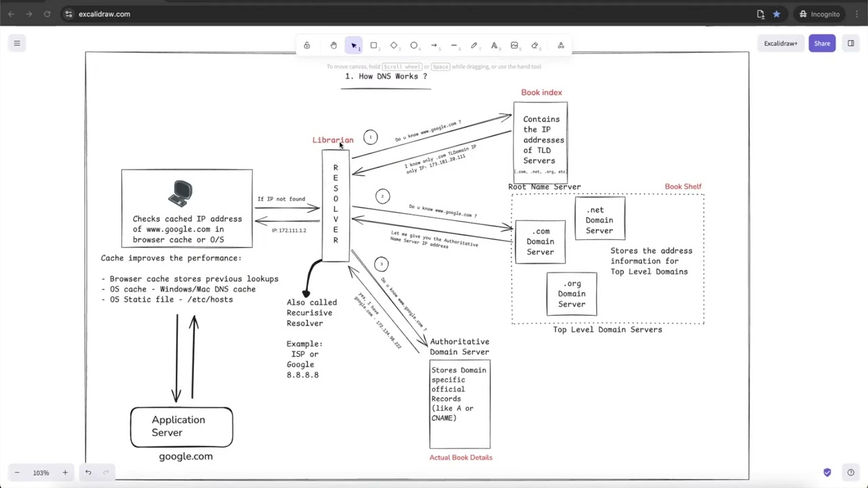Select the 'Book index' red label
Screen dimensions: 868x488
541,92
